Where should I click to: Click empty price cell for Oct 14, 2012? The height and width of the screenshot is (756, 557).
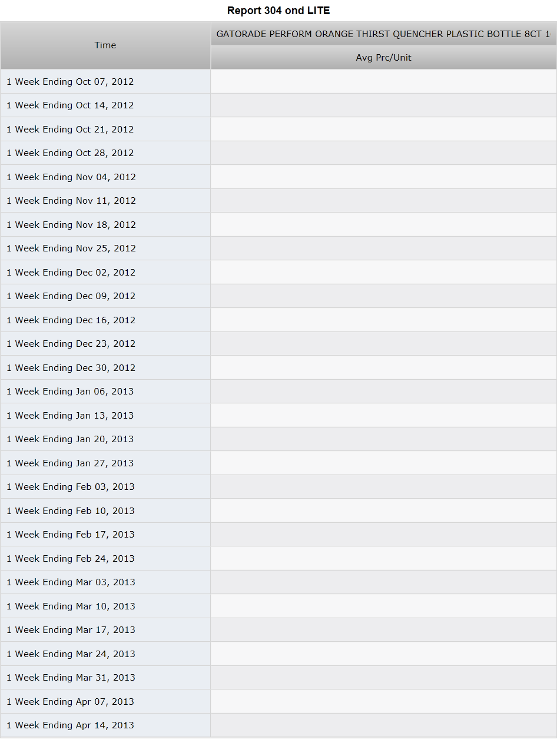(383, 105)
